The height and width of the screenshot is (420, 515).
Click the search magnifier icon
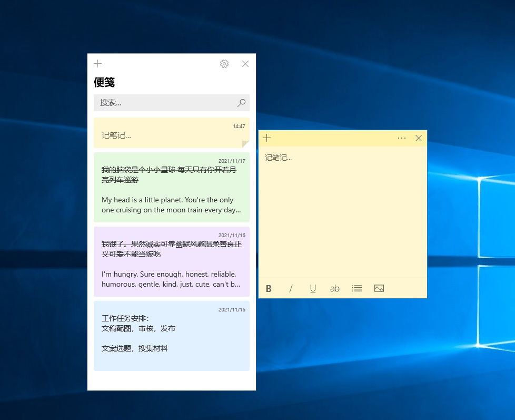coord(241,103)
